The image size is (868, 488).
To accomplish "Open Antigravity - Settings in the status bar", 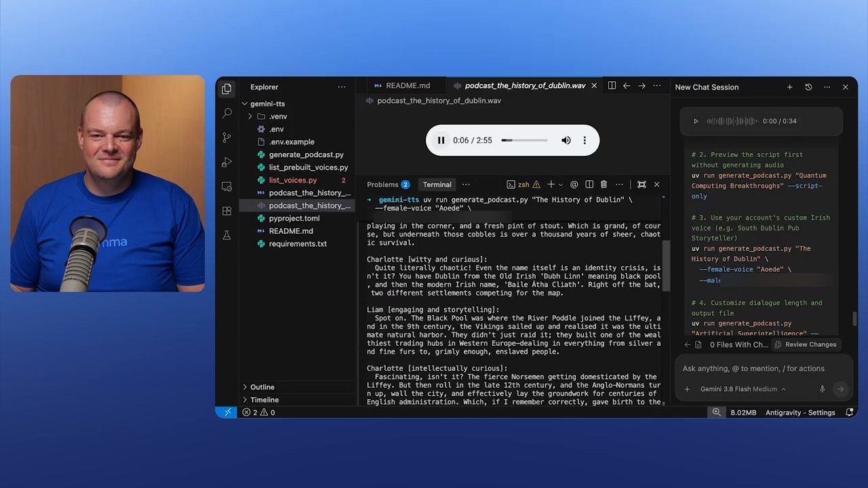I will [800, 412].
